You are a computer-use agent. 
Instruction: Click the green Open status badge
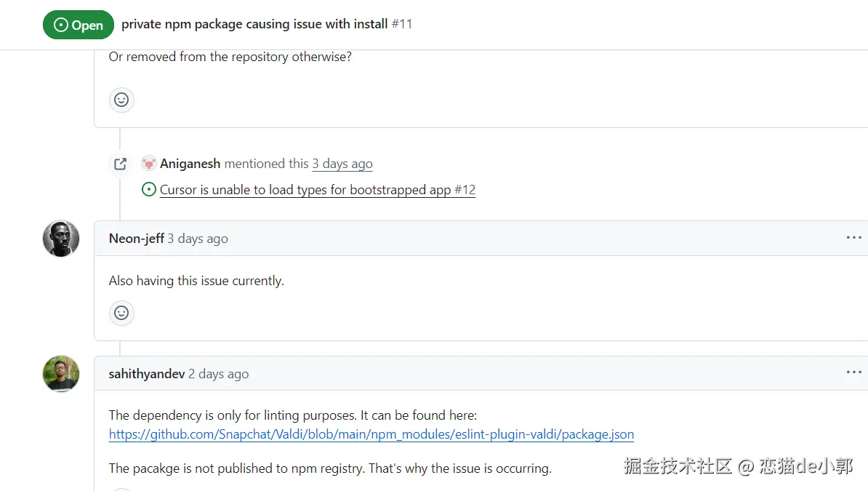[x=79, y=25]
